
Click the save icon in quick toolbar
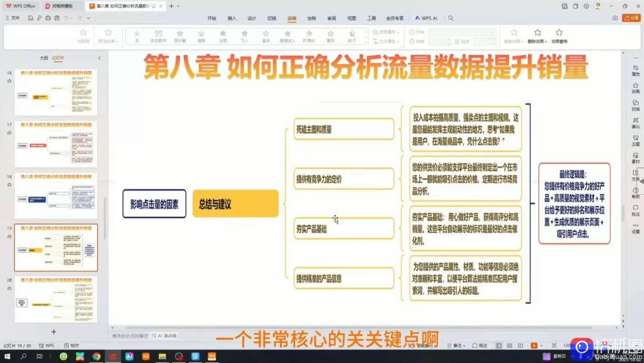30,18
